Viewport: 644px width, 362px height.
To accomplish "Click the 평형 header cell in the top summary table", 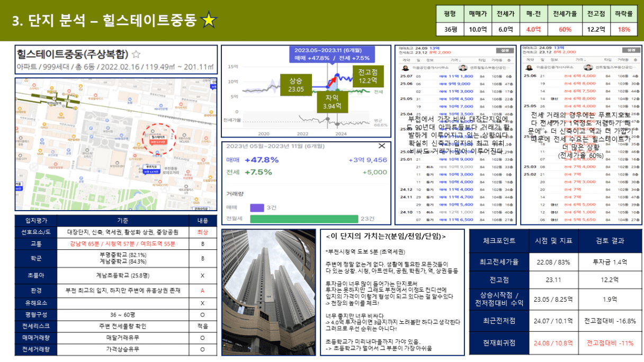I will pyautogui.click(x=450, y=13).
